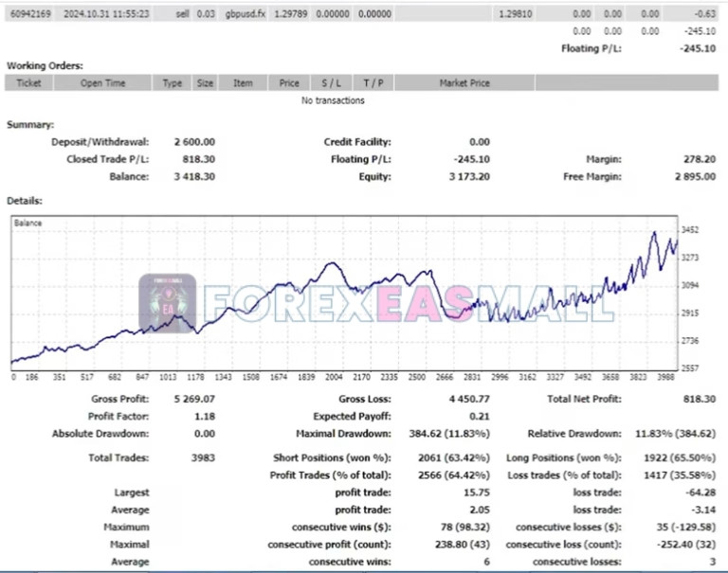Click the Credit Facility value 0.00
The image size is (728, 573).
click(479, 142)
